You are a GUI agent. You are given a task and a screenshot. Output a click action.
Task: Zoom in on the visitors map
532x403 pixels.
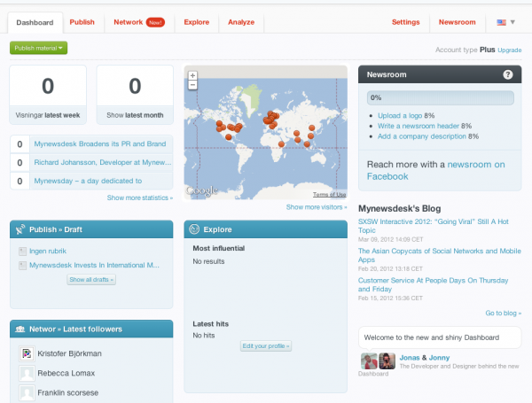pyautogui.click(x=192, y=75)
